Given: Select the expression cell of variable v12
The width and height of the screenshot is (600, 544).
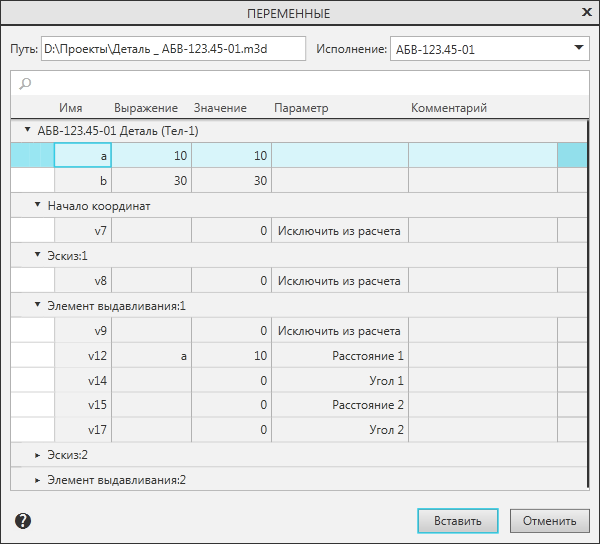Looking at the screenshot, I should point(151,356).
